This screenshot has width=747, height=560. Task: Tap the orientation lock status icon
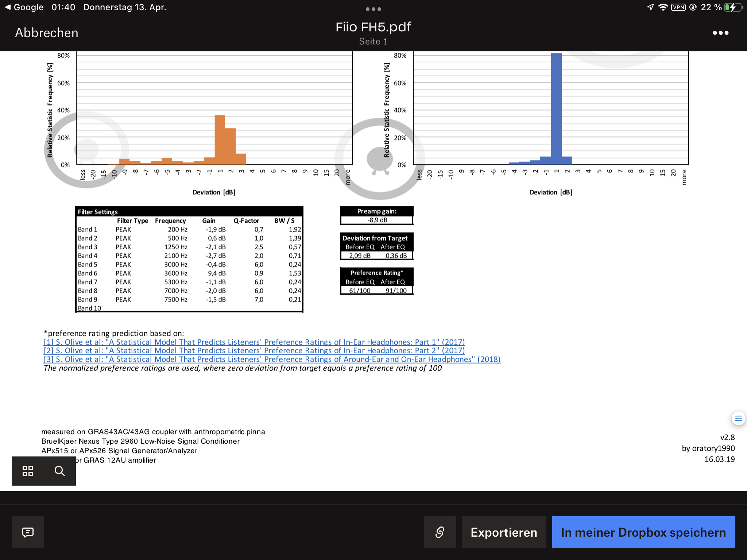coord(693,7)
